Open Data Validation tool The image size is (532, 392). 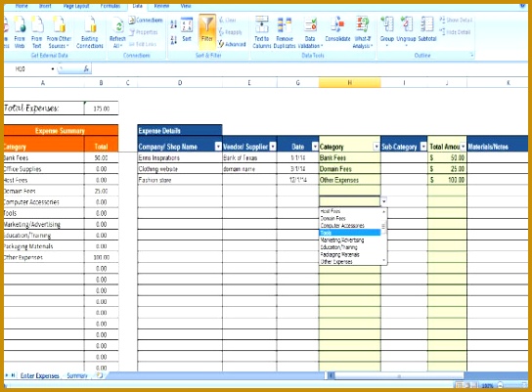[x=310, y=32]
